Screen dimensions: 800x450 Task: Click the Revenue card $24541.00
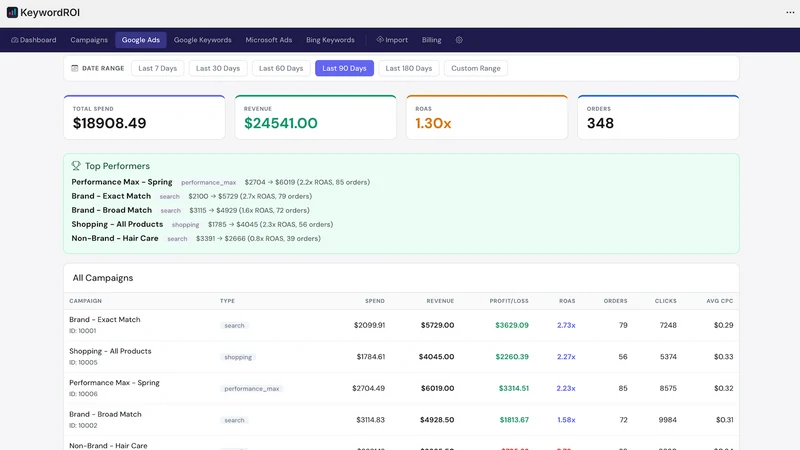(315, 117)
